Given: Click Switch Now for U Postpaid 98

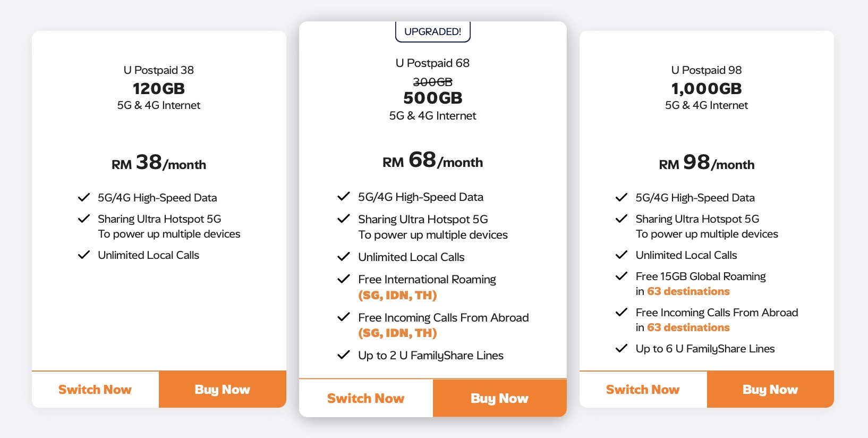Looking at the screenshot, I should [643, 390].
